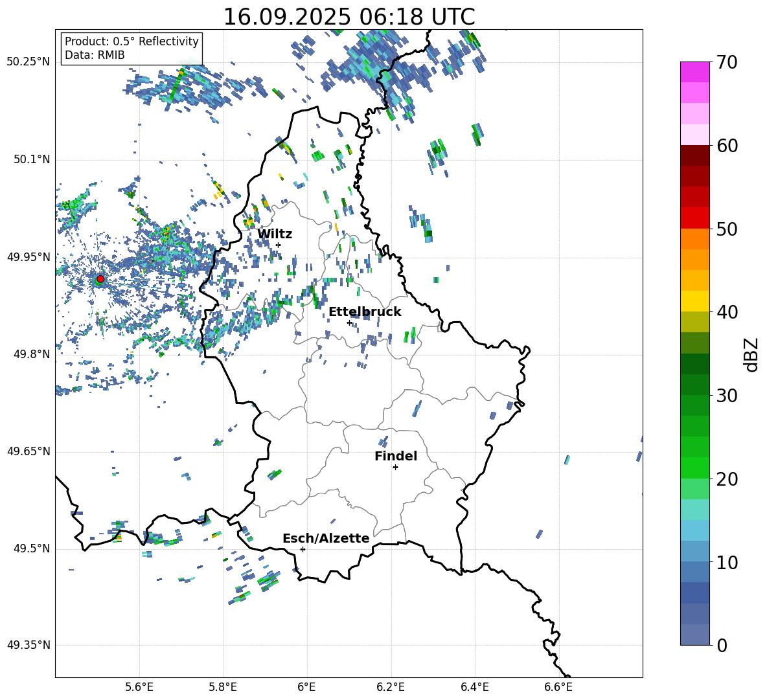This screenshot has width=767, height=700.
Task: Click the 5.6°E longitude label
Action: pos(139,687)
